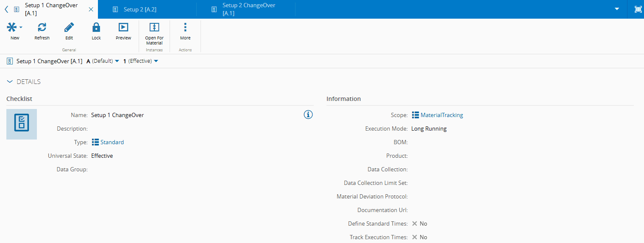Image resolution: width=644 pixels, height=243 pixels.
Task: Open the tab list dropdown arrow
Action: tap(617, 9)
